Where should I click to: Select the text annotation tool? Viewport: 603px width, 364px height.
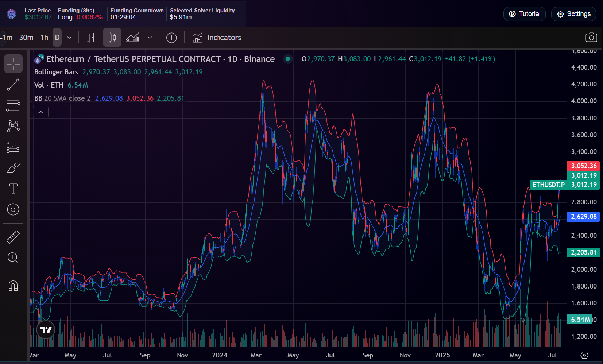tap(13, 189)
